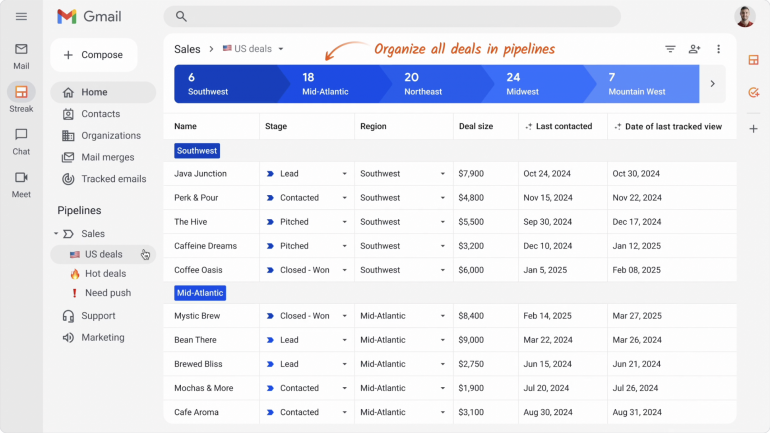Select the Mountain West pipeline stage

[643, 84]
